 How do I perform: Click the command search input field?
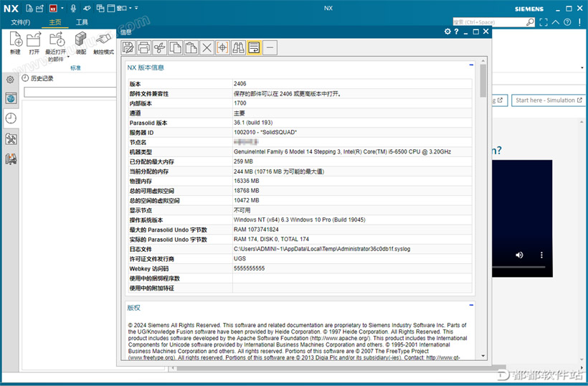(489, 22)
